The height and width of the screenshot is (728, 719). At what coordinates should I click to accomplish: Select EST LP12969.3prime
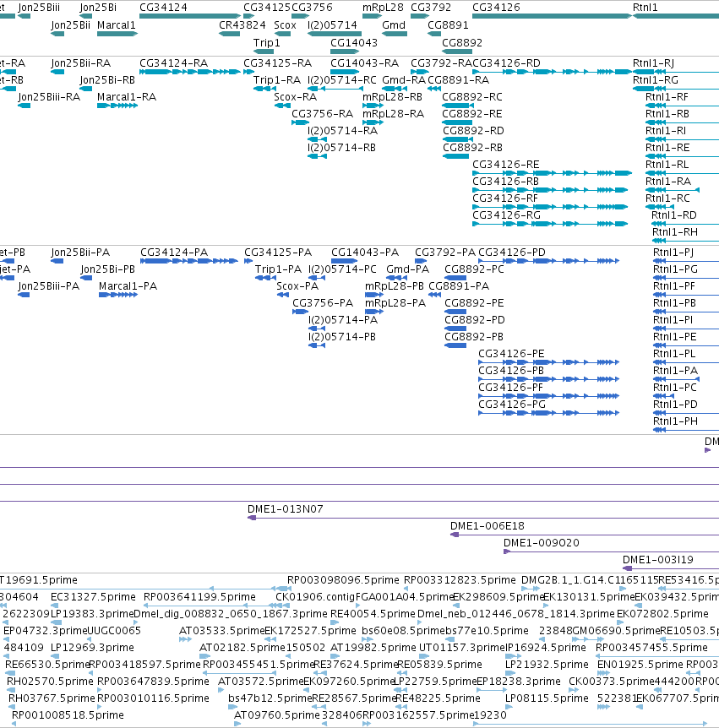pos(92,648)
